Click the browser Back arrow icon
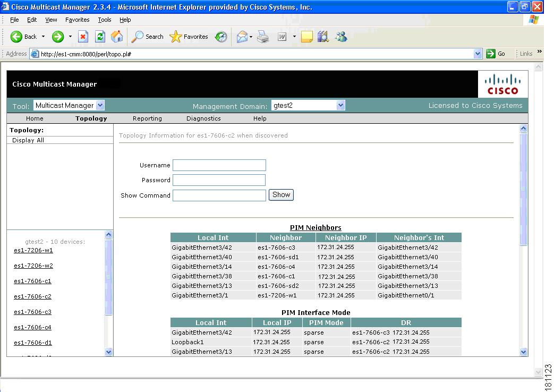 pos(16,37)
